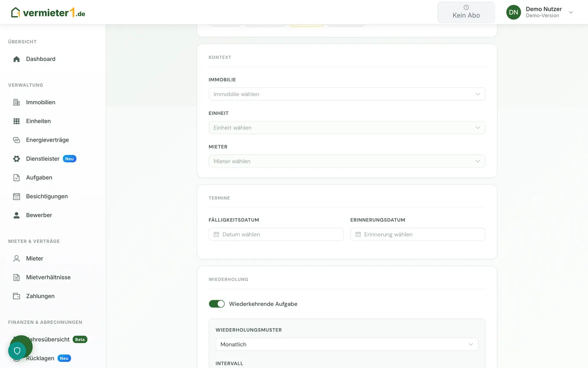Screen dimensions: 588x368
Task: Go to Aufgaben in the sidebar
Action: point(39,177)
